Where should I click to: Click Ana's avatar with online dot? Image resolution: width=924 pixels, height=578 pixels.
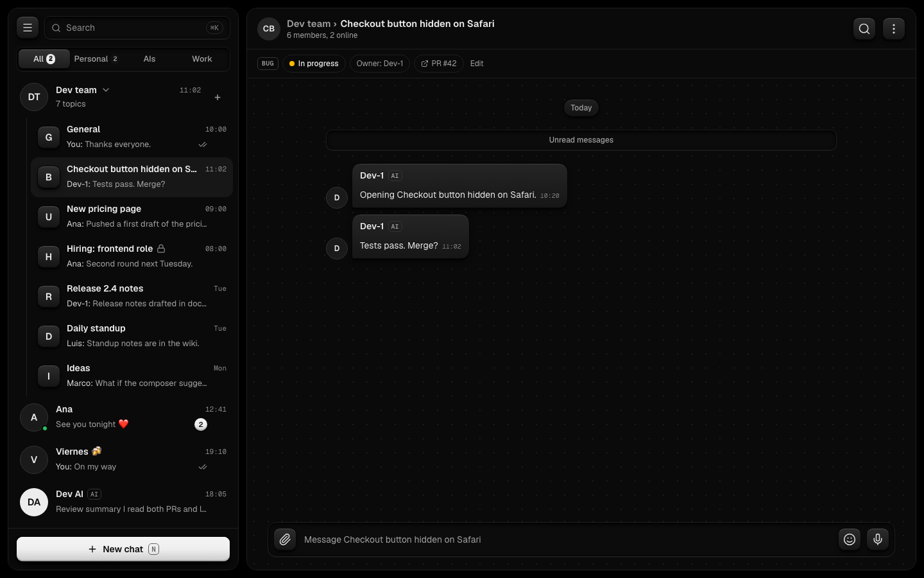click(x=34, y=417)
